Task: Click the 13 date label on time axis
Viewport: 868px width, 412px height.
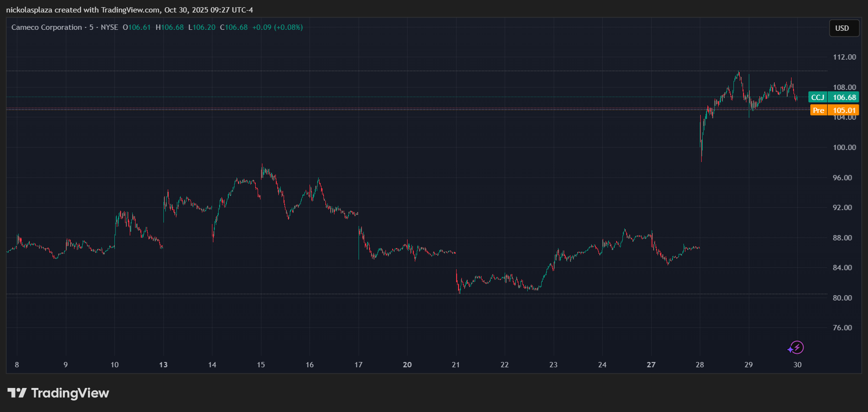Action: 163,365
